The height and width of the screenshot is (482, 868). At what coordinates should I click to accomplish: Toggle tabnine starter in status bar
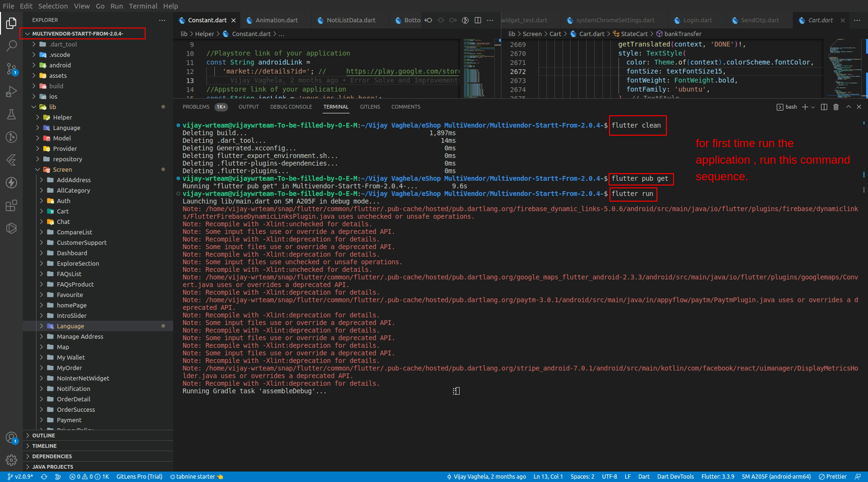tap(196, 477)
